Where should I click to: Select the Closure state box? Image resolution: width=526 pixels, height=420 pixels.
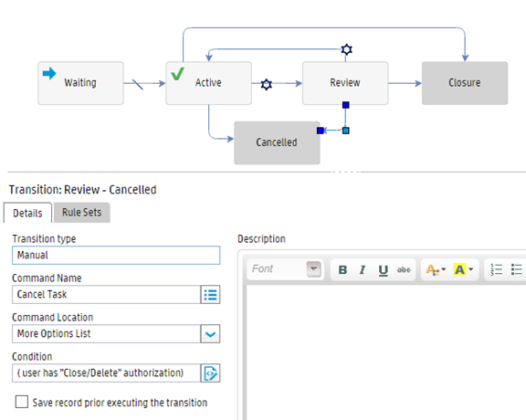tap(465, 83)
